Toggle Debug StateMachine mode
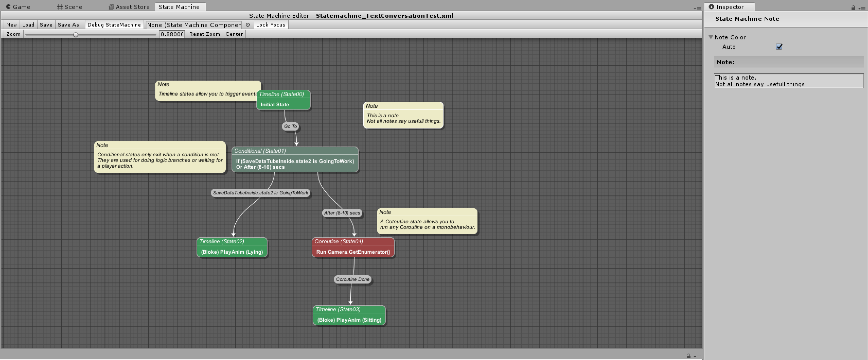 pos(114,25)
